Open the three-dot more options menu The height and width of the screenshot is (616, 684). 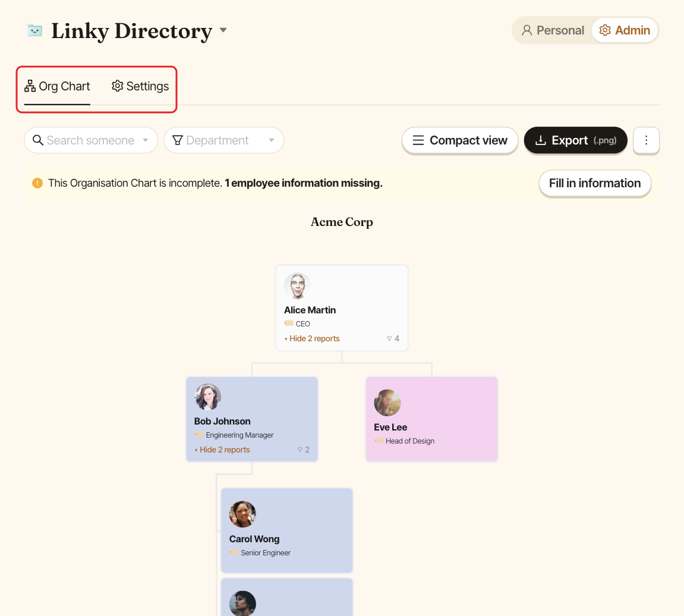tap(646, 140)
